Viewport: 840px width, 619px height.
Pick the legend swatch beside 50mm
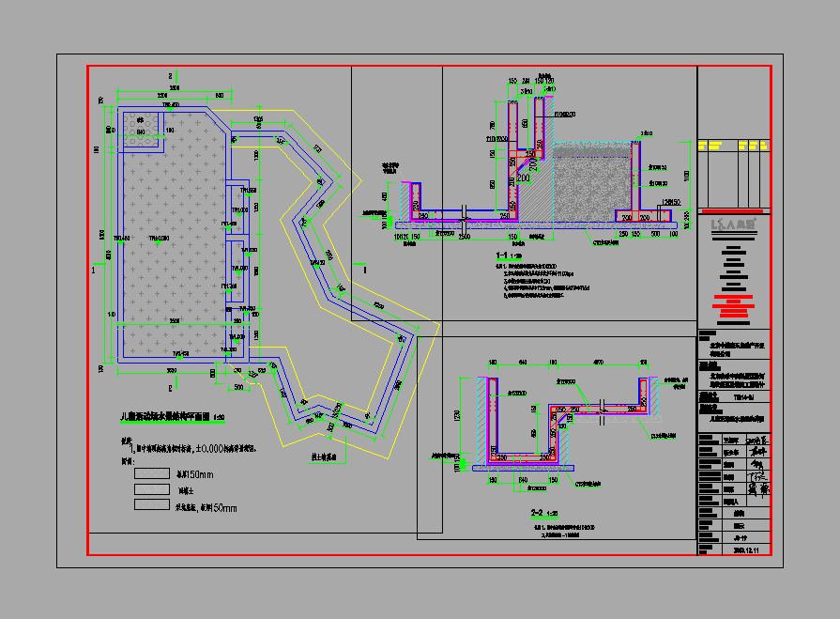(x=152, y=504)
